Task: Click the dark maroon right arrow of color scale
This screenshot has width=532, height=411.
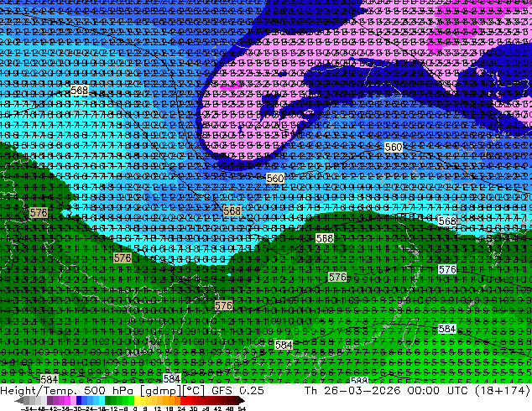Action: click(x=242, y=400)
